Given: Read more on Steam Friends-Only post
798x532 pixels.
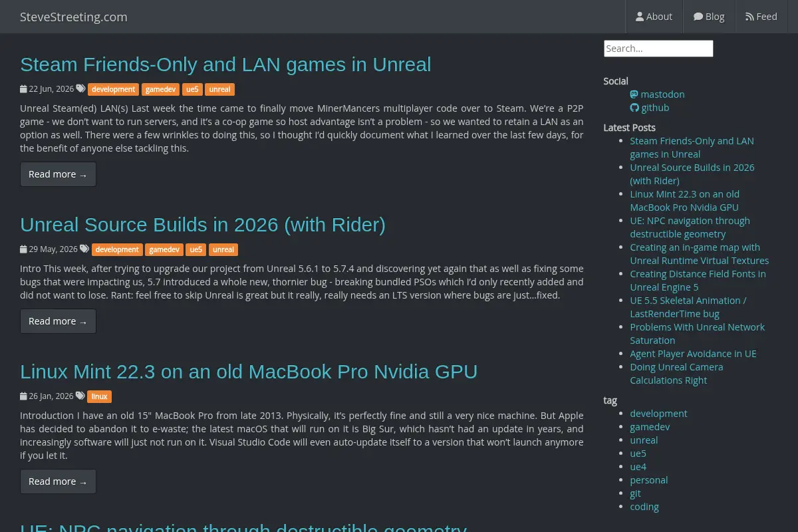Looking at the screenshot, I should tap(58, 174).
